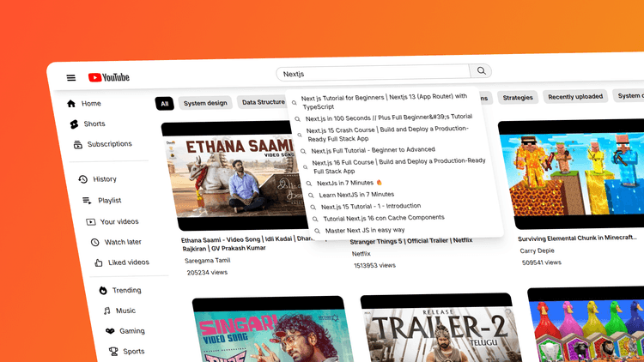Click the Your videos icon

coord(91,222)
